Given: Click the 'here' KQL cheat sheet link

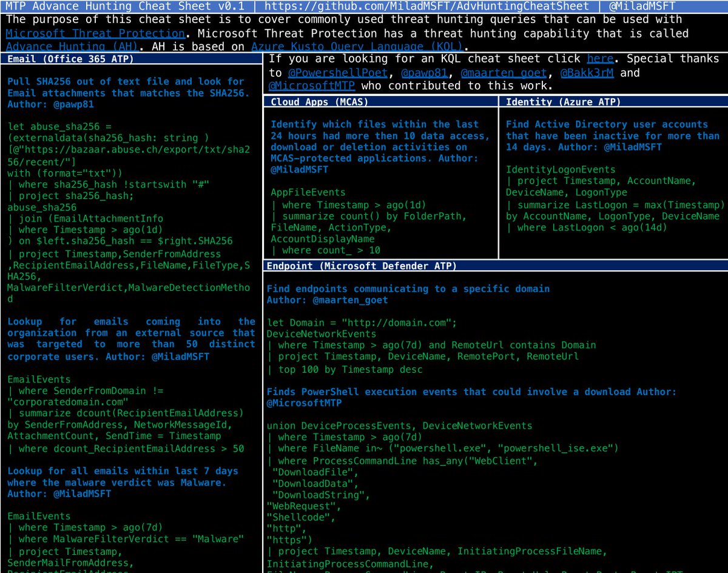Looking at the screenshot, I should pyautogui.click(x=600, y=59).
